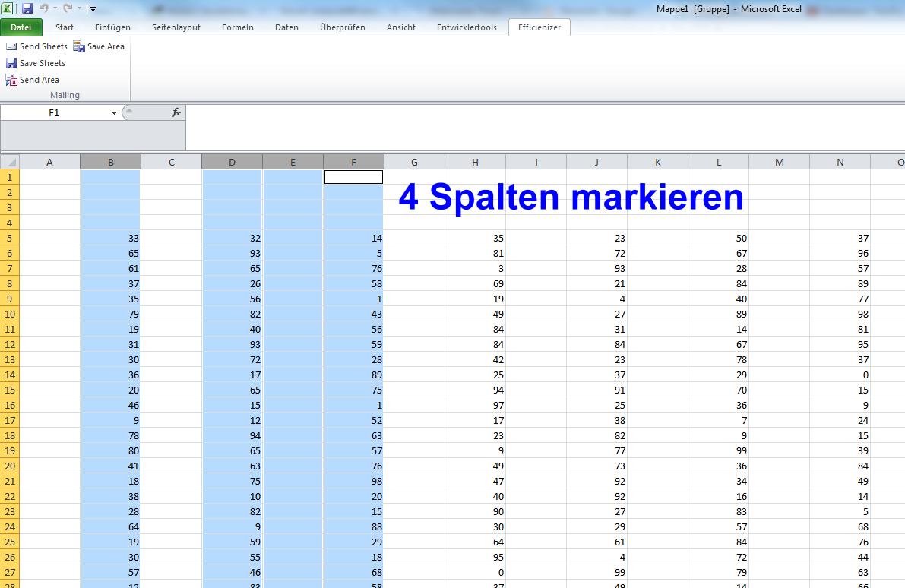
Task: Switch to the Formeln ribbon tab
Action: tap(238, 27)
